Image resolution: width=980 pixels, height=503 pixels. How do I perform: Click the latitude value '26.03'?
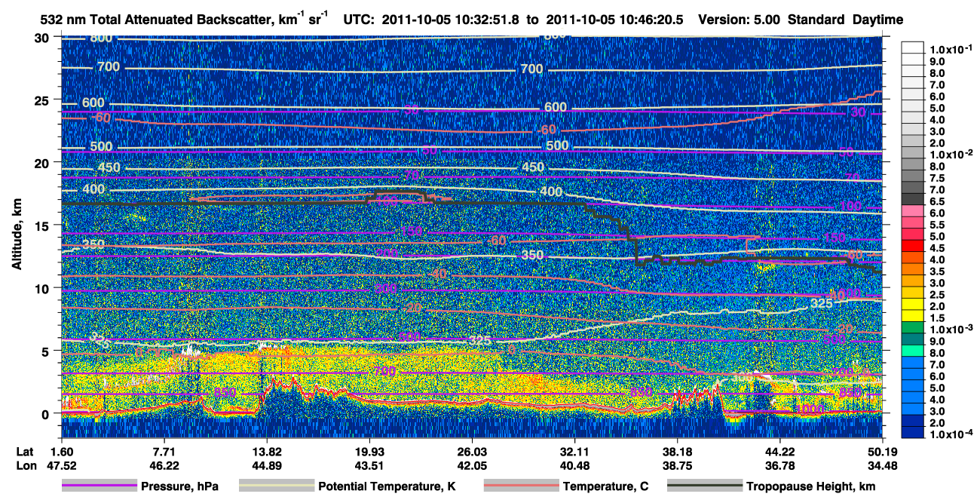tap(471, 451)
